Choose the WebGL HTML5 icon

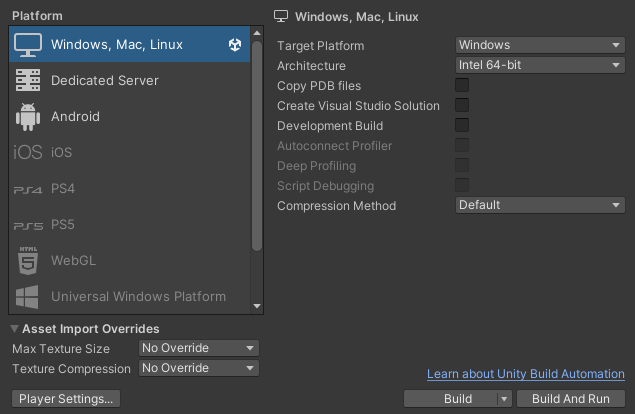pos(28,260)
